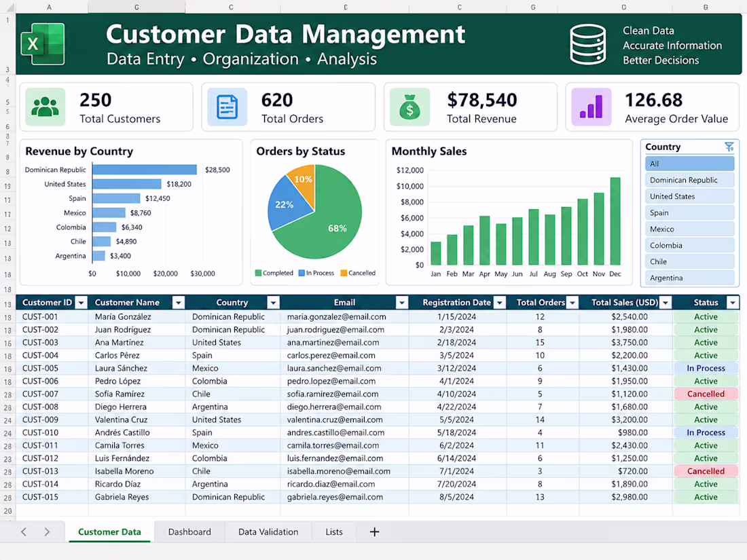Select In Process status for CUST-005
Image resolution: width=747 pixels, height=560 pixels.
pyautogui.click(x=706, y=368)
